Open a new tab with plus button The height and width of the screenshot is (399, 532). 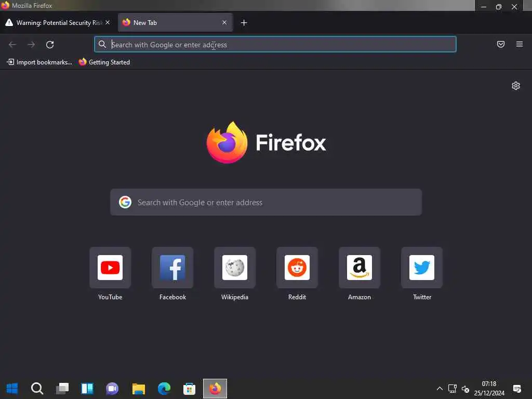pos(244,23)
